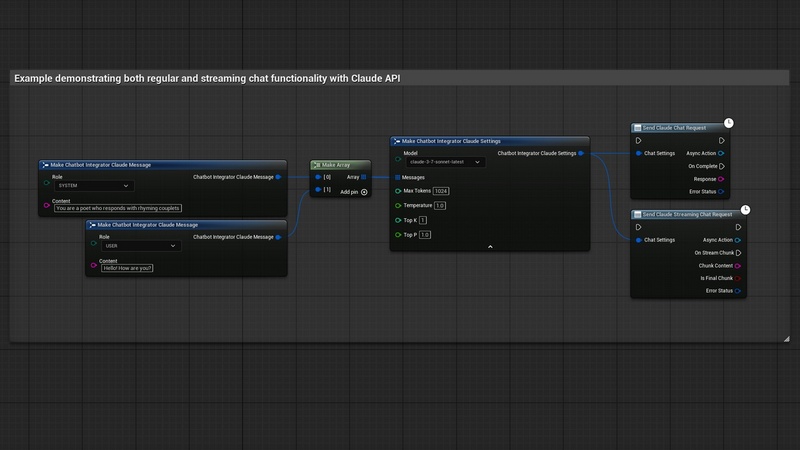
Task: Collapse the Claude Settings node advanced pins
Action: pyautogui.click(x=490, y=246)
